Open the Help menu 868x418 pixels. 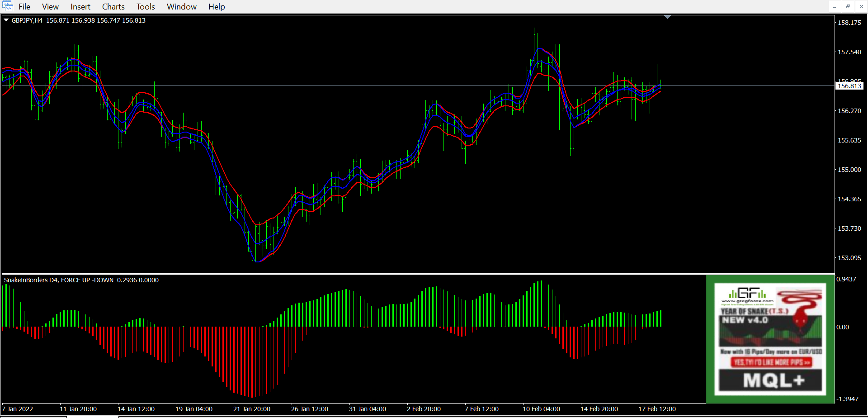pyautogui.click(x=217, y=7)
